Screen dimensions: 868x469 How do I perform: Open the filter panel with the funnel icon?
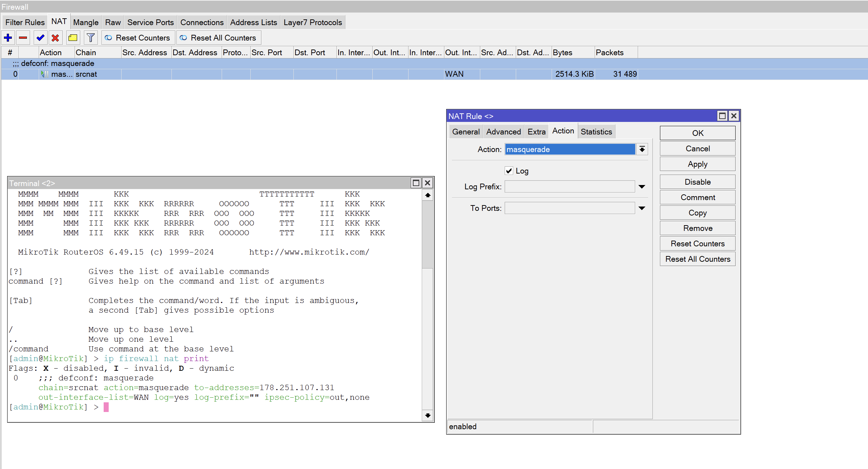tap(90, 38)
